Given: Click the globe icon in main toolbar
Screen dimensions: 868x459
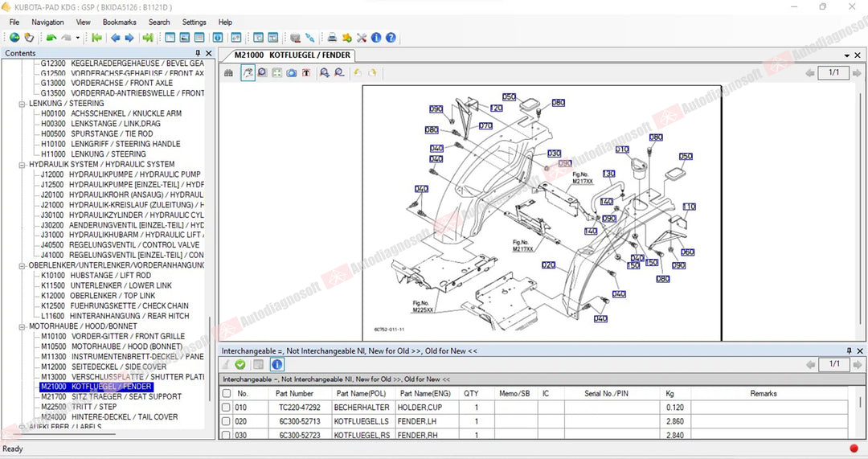Looking at the screenshot, I should pos(14,38).
